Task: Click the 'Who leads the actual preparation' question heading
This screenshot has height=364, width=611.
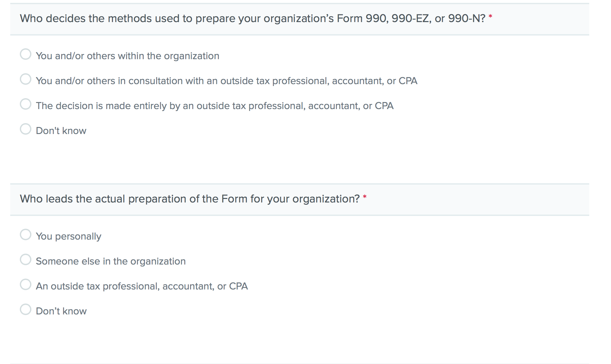Action: pos(190,199)
